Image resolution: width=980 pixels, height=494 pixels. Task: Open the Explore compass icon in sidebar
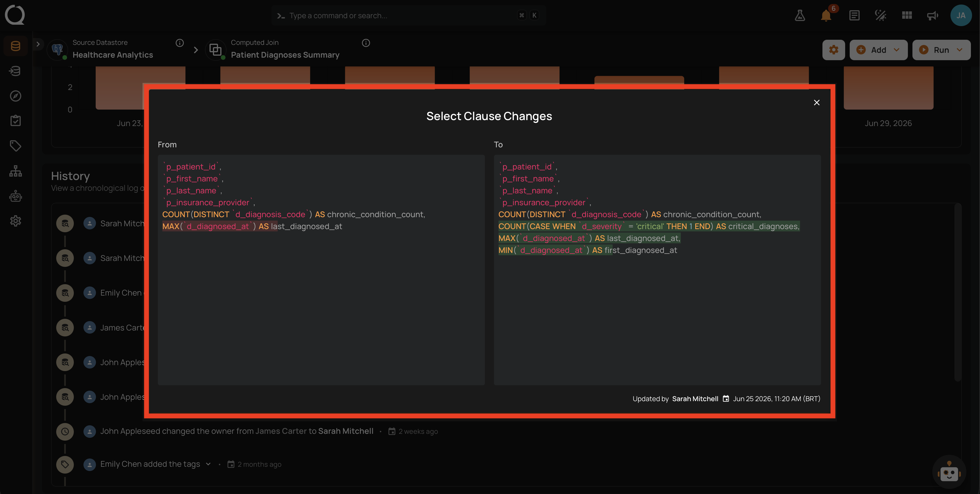click(x=16, y=96)
